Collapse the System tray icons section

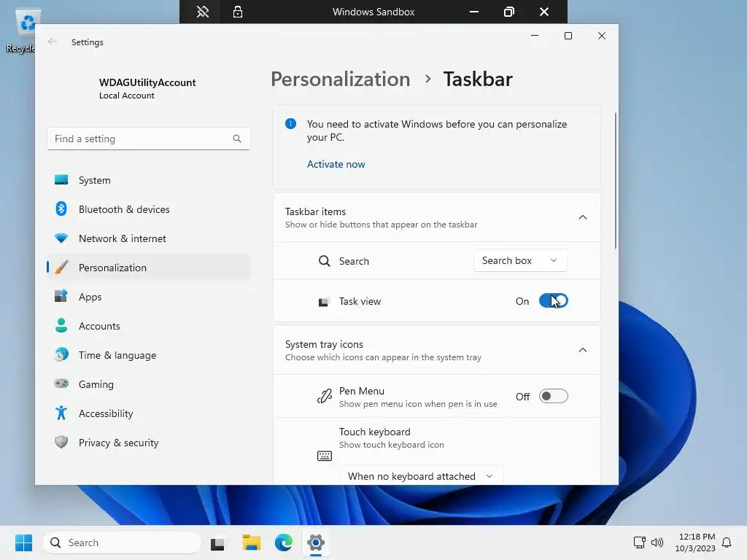point(582,350)
